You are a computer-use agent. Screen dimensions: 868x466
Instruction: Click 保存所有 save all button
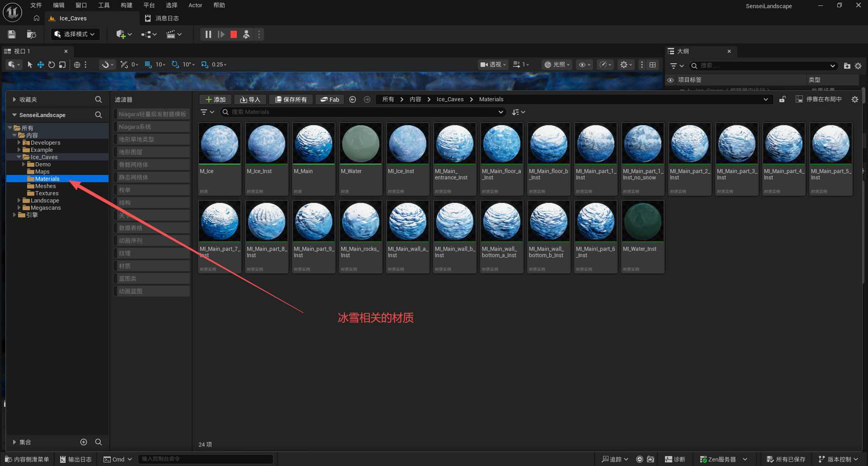tap(291, 99)
